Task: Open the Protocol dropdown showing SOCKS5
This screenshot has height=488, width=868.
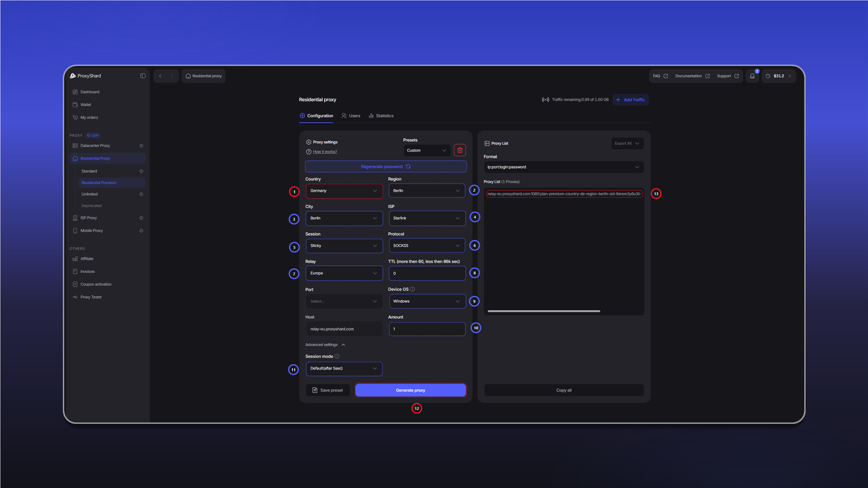Action: point(427,246)
